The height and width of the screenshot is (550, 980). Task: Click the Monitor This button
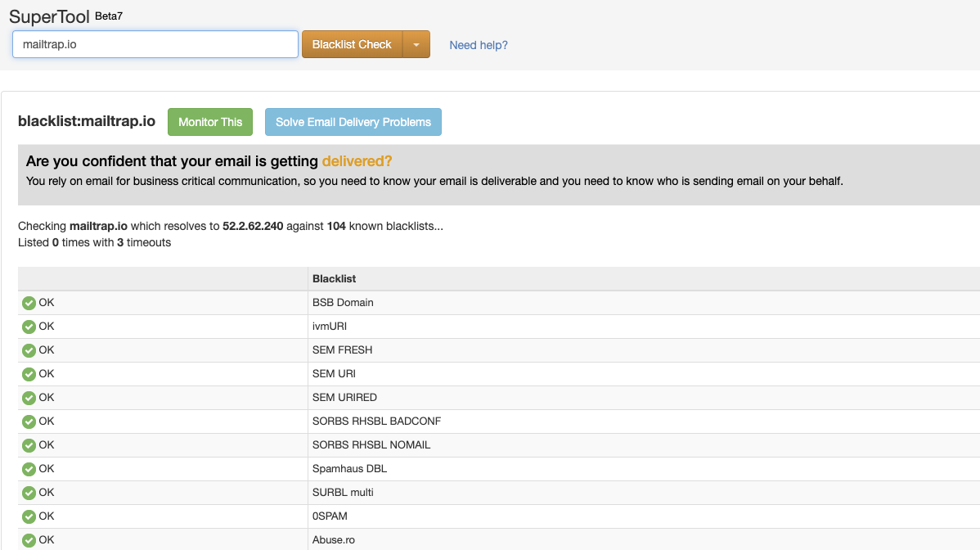(210, 122)
